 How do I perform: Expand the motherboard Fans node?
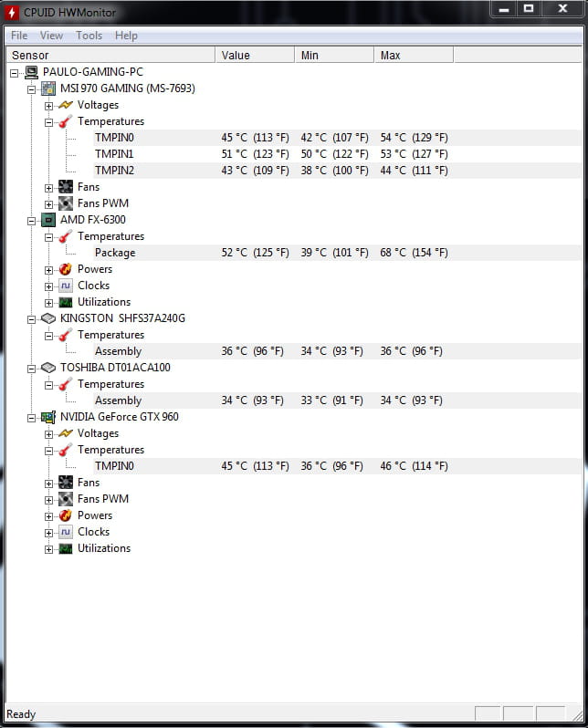coord(48,187)
